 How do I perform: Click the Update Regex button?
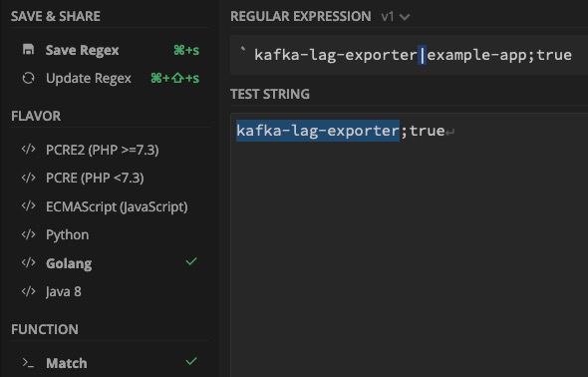tap(111, 78)
